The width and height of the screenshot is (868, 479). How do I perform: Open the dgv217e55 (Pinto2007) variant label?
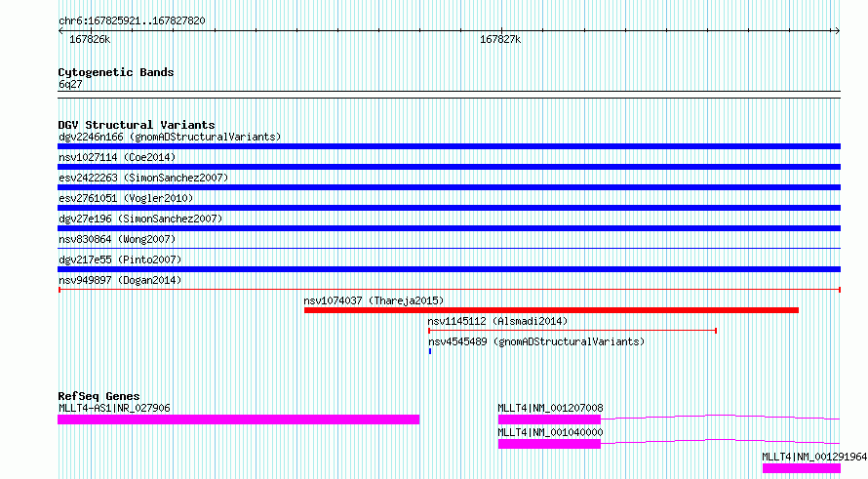[120, 259]
